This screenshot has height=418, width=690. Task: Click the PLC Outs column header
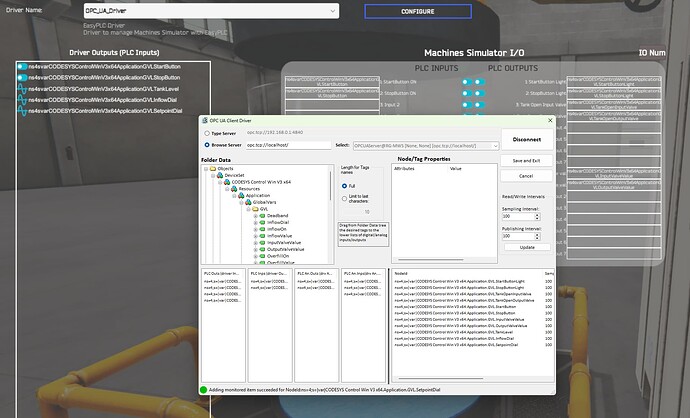tap(223, 273)
